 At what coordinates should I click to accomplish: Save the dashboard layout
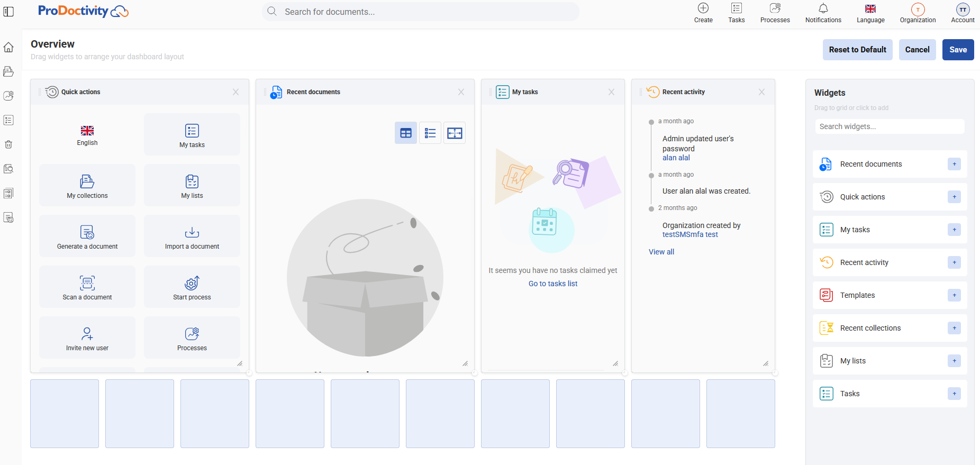pos(958,50)
